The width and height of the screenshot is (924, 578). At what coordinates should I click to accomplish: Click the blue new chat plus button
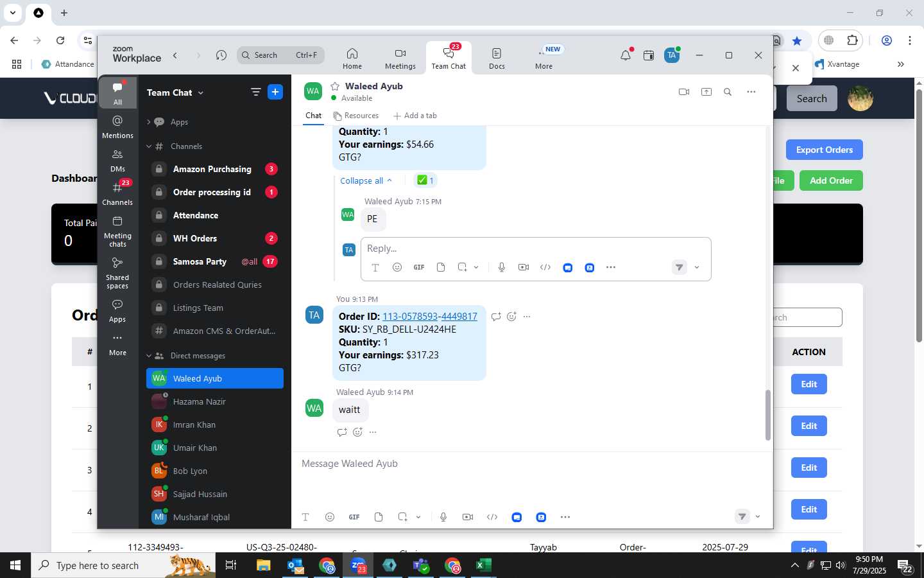coord(275,92)
